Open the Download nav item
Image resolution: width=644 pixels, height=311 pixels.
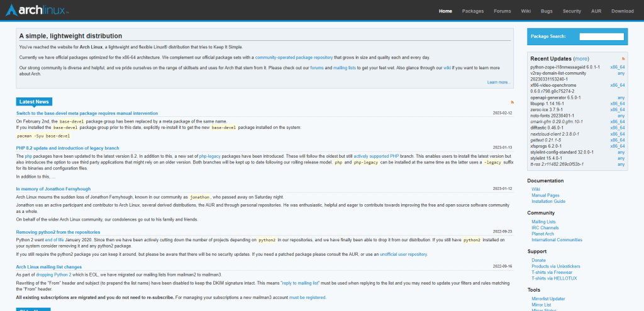pos(622,11)
